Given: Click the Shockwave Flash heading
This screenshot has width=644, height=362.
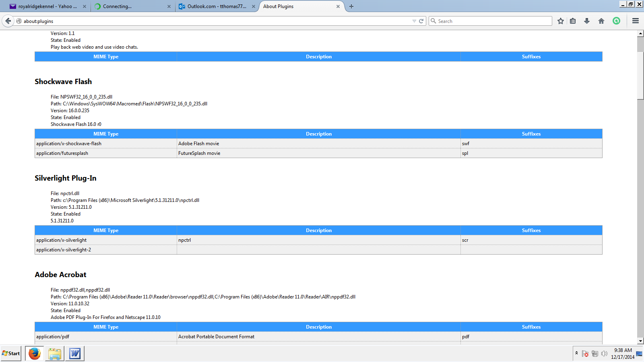Looking at the screenshot, I should (63, 82).
